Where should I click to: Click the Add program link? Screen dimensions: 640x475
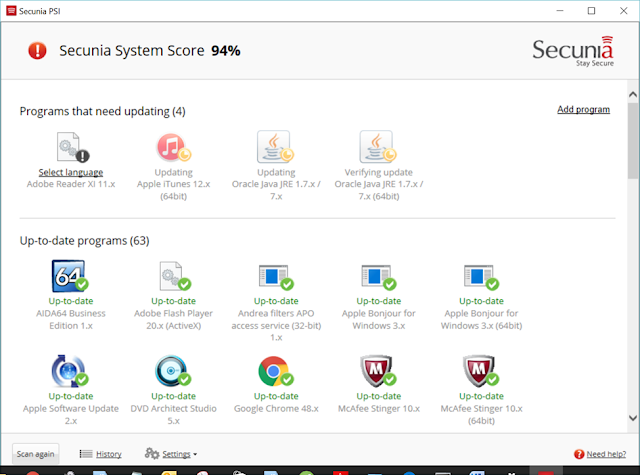point(583,109)
